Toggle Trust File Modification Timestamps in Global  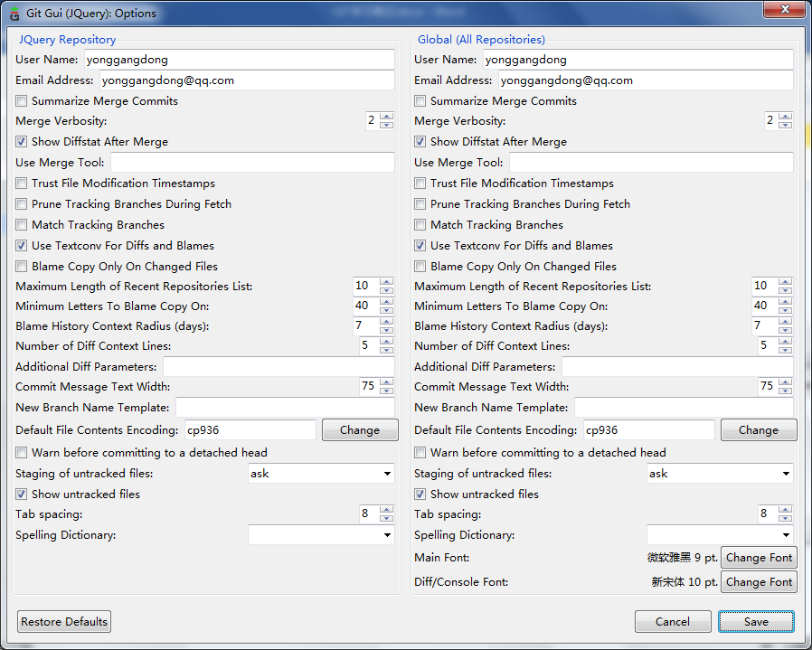point(420,184)
